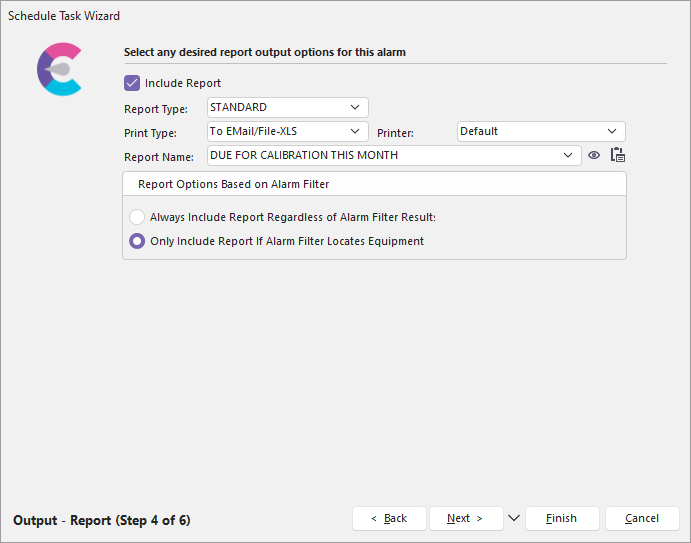Select Always Include Report Regardless of Alarm Filter
Image resolution: width=691 pixels, height=543 pixels.
pos(137,217)
